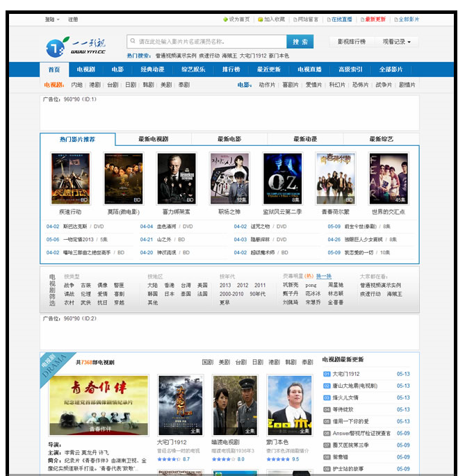Click 剧情片 in the movie sub-navigation
This screenshot has width=474, height=476.
(x=407, y=85)
